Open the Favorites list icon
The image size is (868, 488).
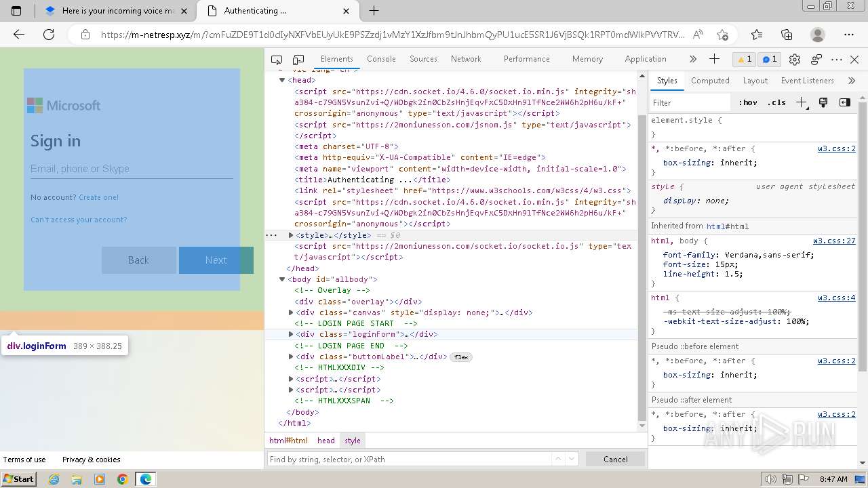(757, 35)
